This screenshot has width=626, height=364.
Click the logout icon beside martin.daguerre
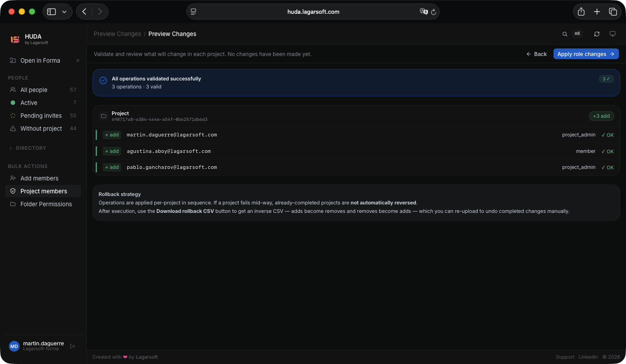click(73, 346)
